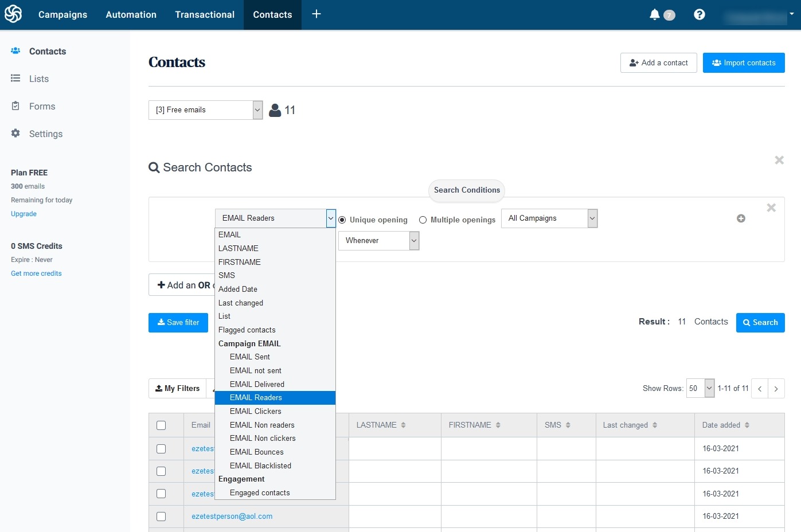This screenshot has width=801, height=532.
Task: Click the plus icon in top navigation
Action: click(317, 14)
